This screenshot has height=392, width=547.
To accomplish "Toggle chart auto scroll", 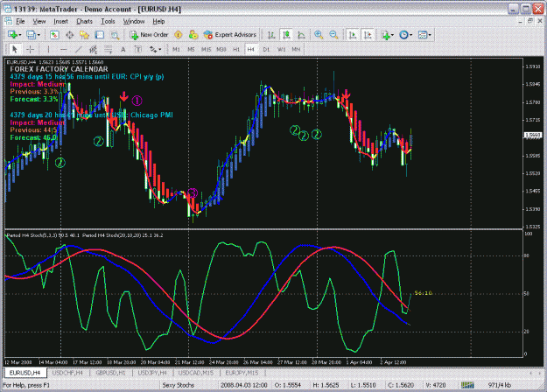I will click(353, 35).
